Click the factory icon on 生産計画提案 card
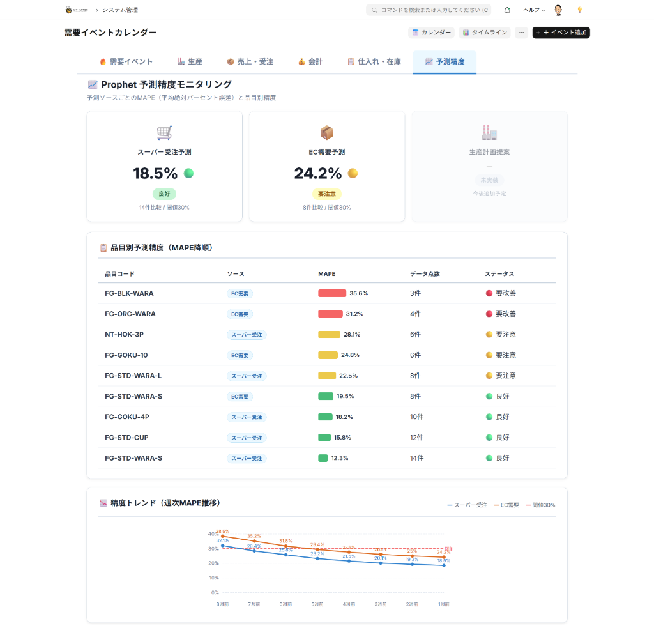Viewport: 654px width, 644px height. [x=489, y=132]
